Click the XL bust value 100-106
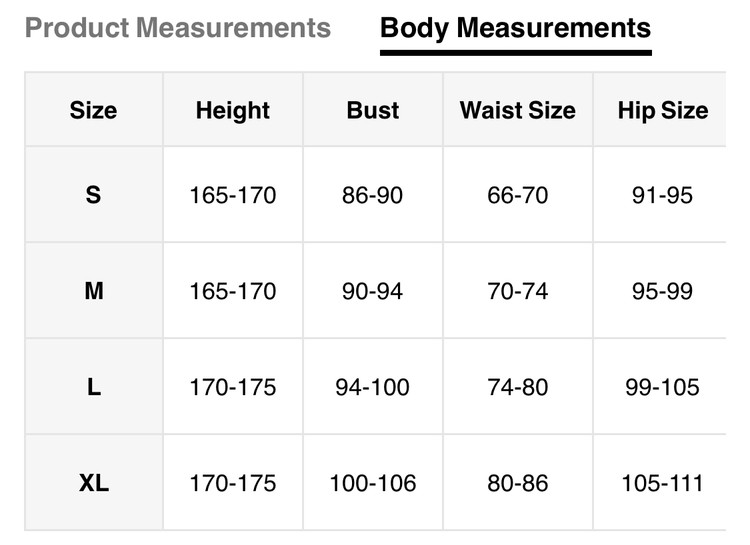Image resolution: width=750 pixels, height=545 pixels. pyautogui.click(x=372, y=484)
